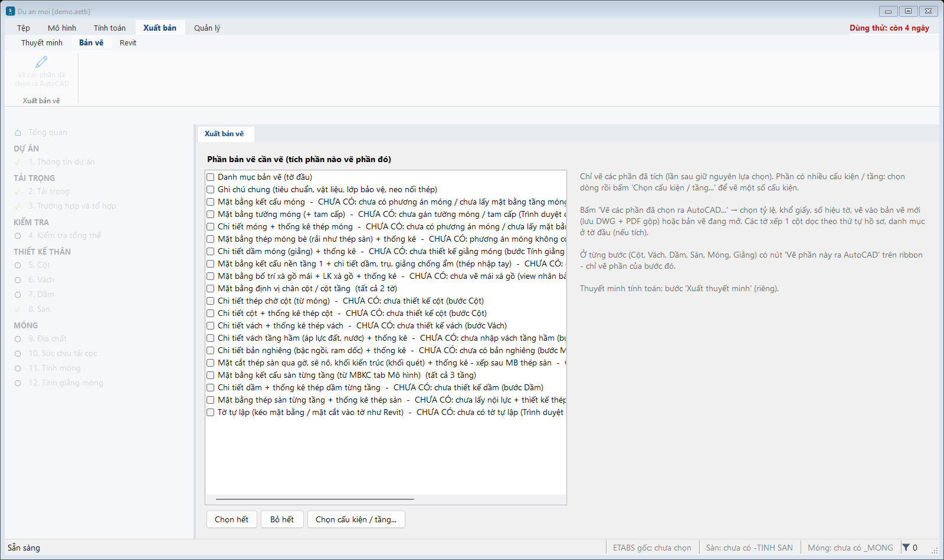Click Móng: chưa có _MONG status entry
Screen dimensions: 944x560
point(850,548)
